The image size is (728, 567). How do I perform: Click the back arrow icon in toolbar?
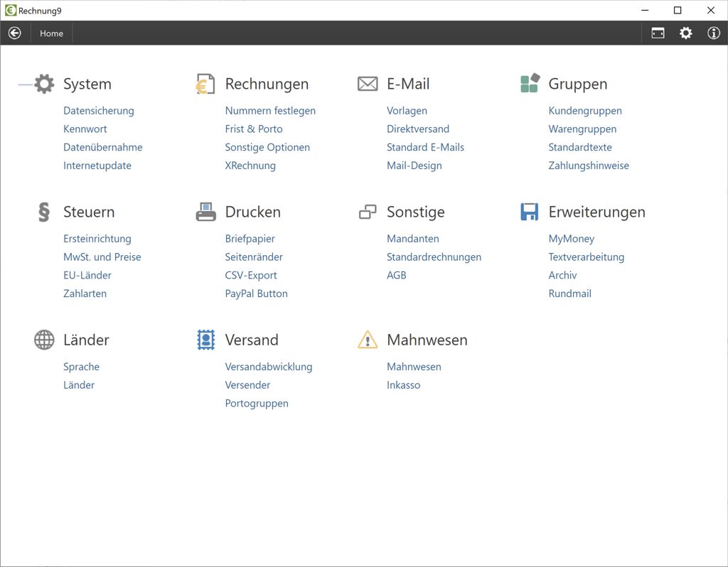[15, 33]
